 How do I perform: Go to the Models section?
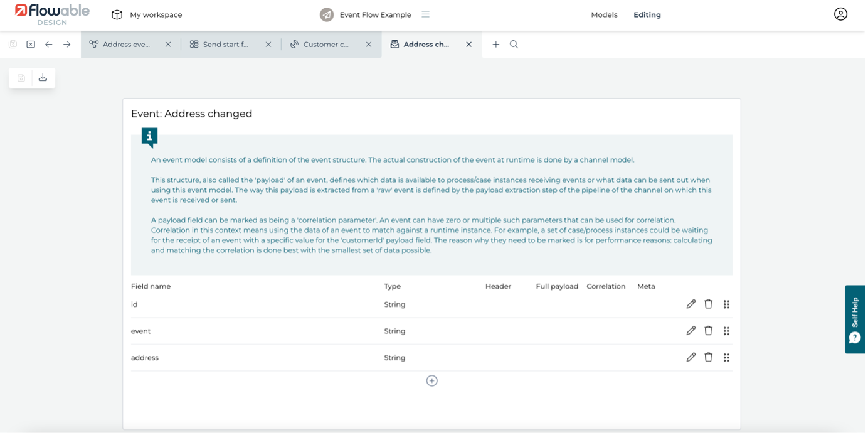604,14
